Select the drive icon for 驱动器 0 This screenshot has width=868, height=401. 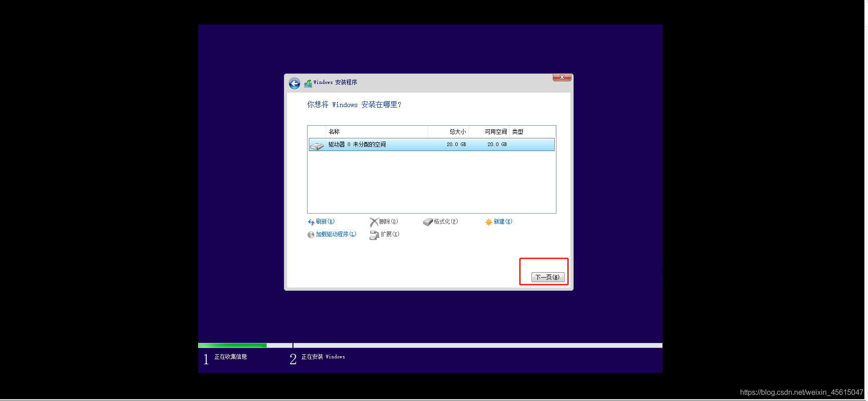[x=317, y=145]
